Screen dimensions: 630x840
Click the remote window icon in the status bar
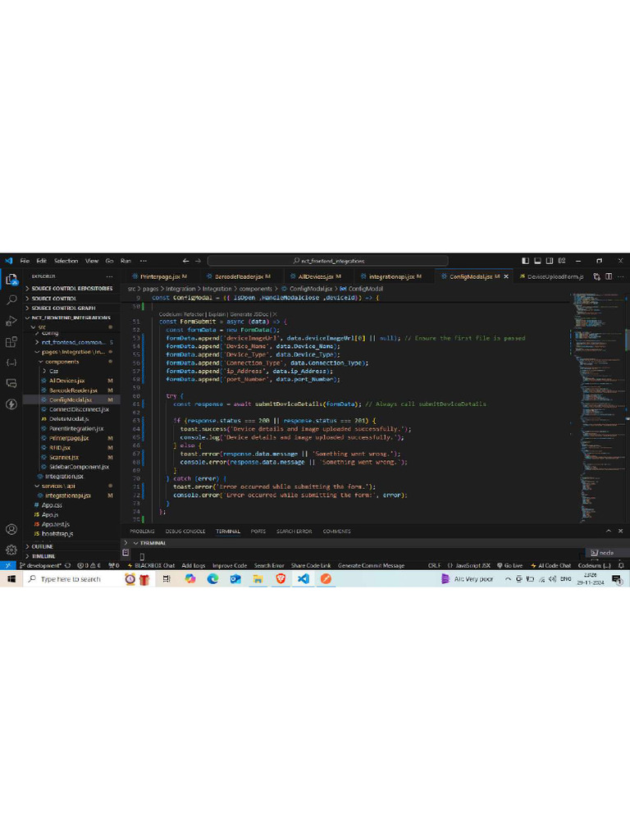pyautogui.click(x=8, y=565)
